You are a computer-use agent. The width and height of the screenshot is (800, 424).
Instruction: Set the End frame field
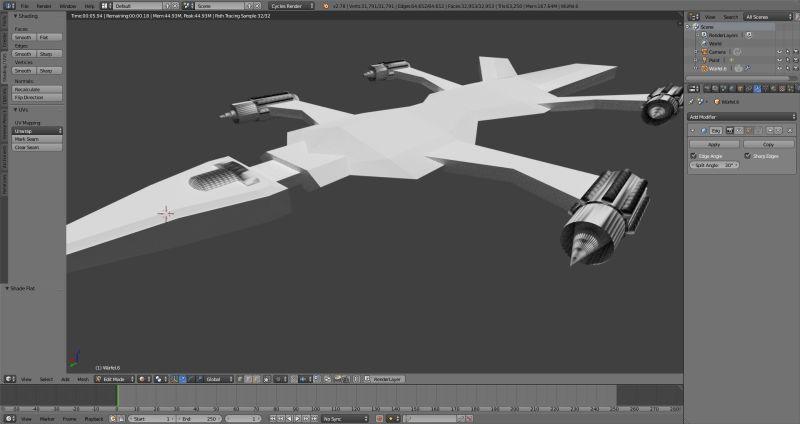click(x=199, y=419)
